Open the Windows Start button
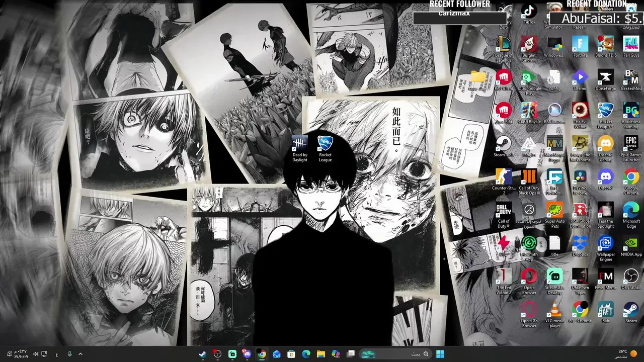 tap(440, 354)
